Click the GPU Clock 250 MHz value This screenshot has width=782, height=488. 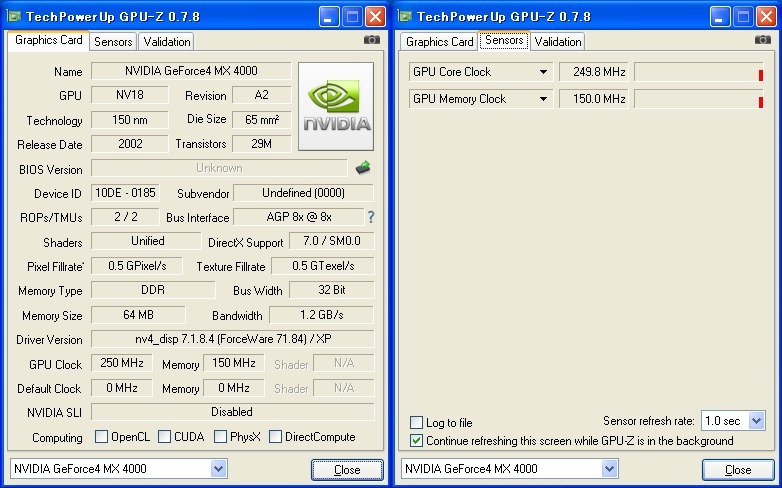[122, 363]
